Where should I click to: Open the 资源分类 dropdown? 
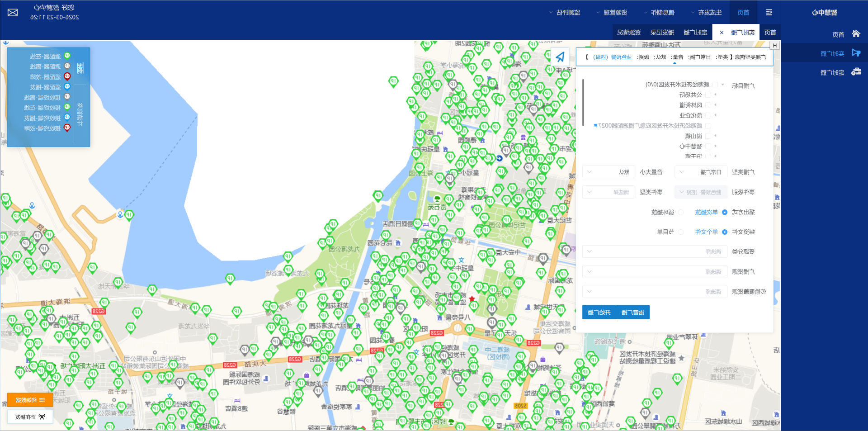tap(655, 251)
